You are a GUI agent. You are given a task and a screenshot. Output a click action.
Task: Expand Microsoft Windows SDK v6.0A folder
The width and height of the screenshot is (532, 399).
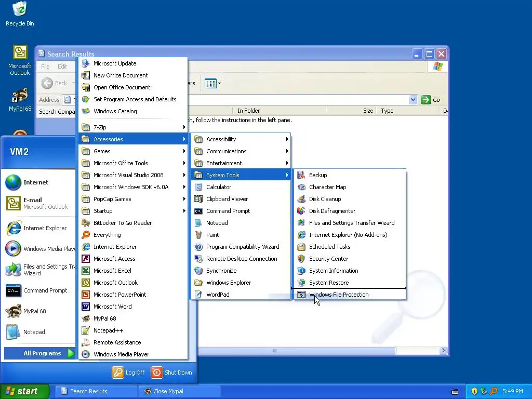pos(133,187)
